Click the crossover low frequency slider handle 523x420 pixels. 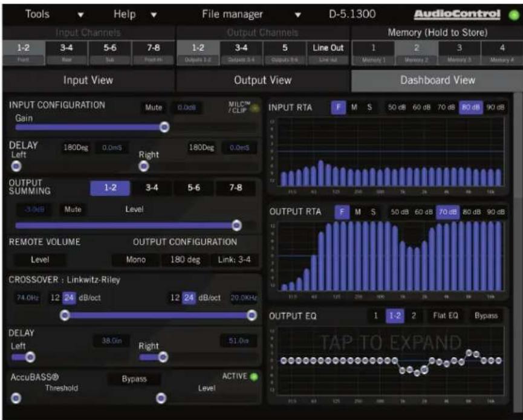(65, 315)
